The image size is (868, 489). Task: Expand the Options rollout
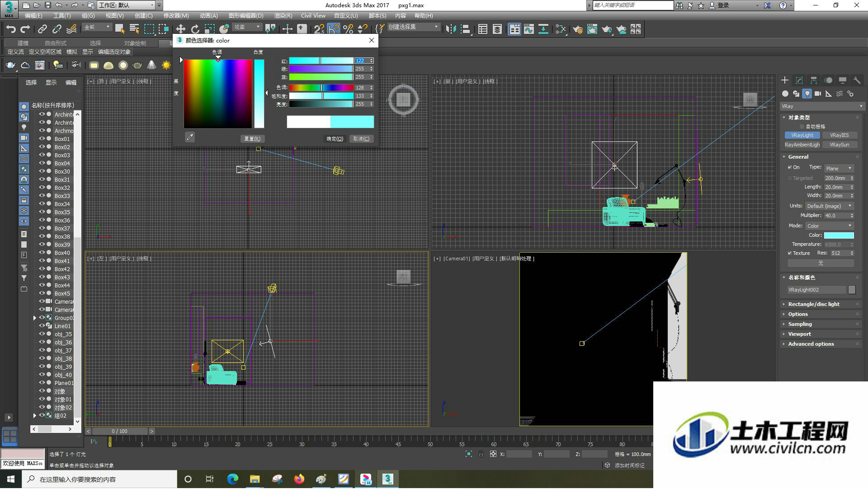pyautogui.click(x=798, y=314)
